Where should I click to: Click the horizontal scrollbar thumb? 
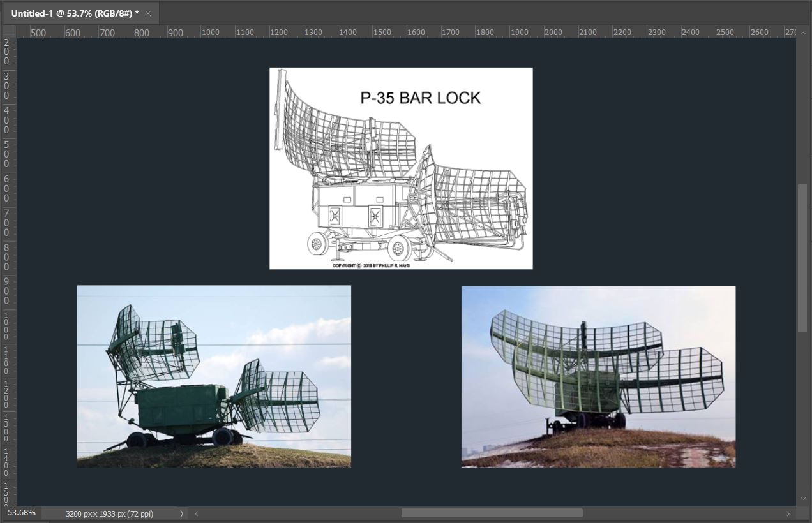(492, 513)
